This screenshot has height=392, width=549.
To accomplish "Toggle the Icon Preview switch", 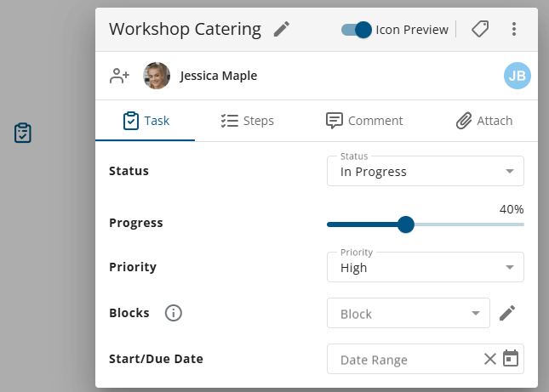I will [356, 30].
